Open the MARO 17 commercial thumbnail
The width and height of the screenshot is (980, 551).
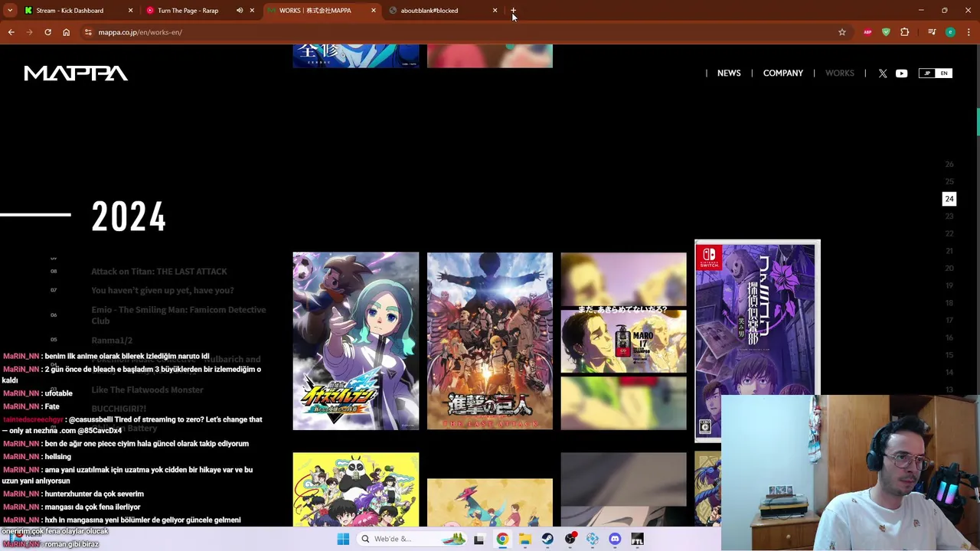[x=624, y=341]
